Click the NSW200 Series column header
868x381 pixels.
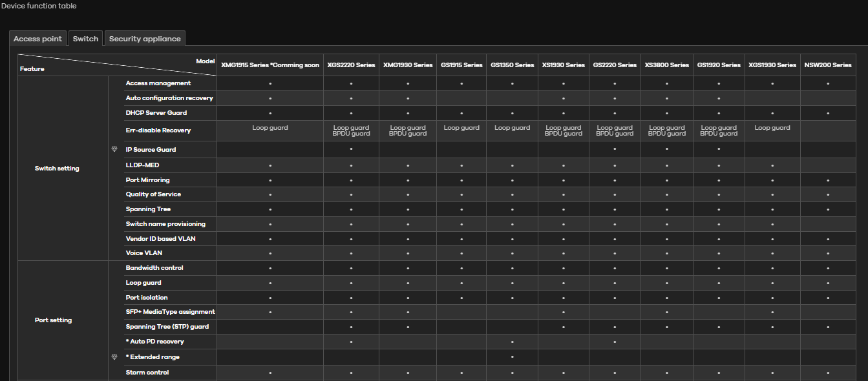coord(828,65)
